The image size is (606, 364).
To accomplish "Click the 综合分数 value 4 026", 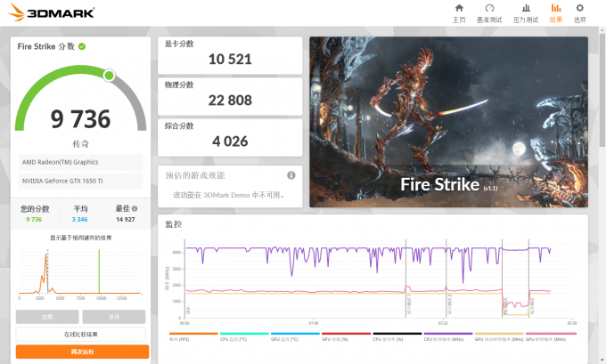I will (230, 142).
